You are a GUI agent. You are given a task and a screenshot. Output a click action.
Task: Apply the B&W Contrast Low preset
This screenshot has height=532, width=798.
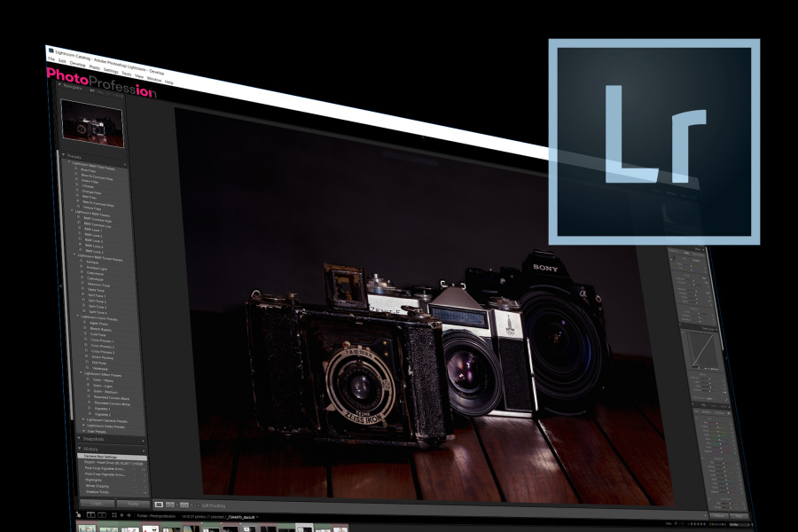click(98, 224)
